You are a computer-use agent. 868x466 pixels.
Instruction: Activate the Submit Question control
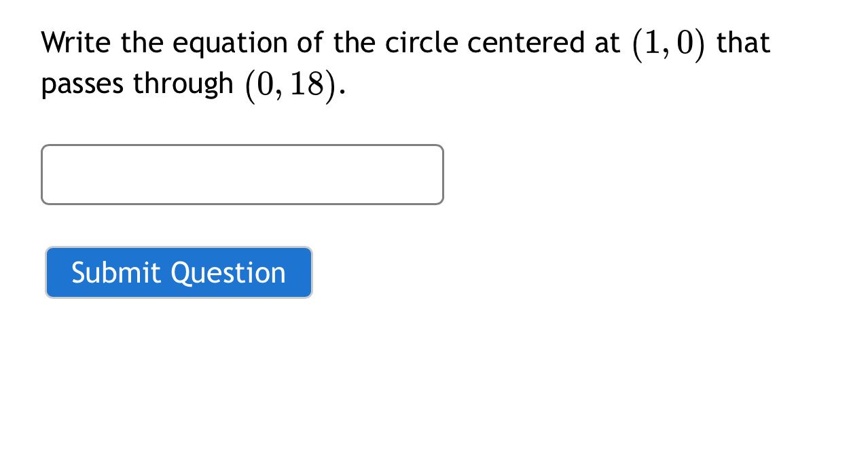(x=178, y=272)
